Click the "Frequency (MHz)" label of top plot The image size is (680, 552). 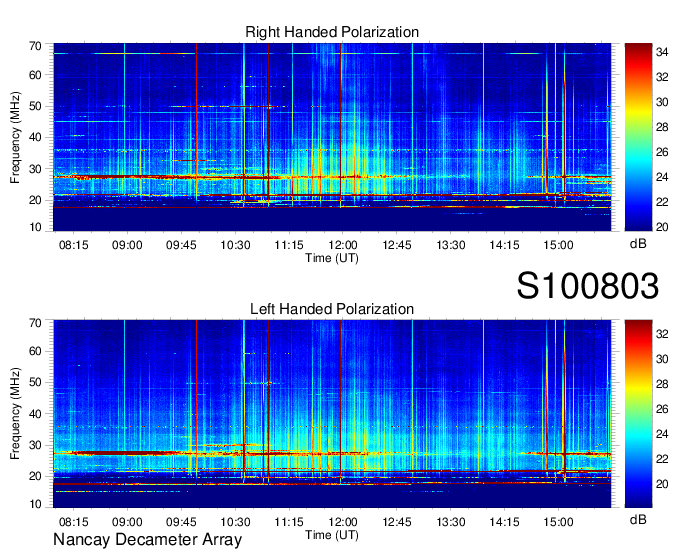pyautogui.click(x=15, y=137)
